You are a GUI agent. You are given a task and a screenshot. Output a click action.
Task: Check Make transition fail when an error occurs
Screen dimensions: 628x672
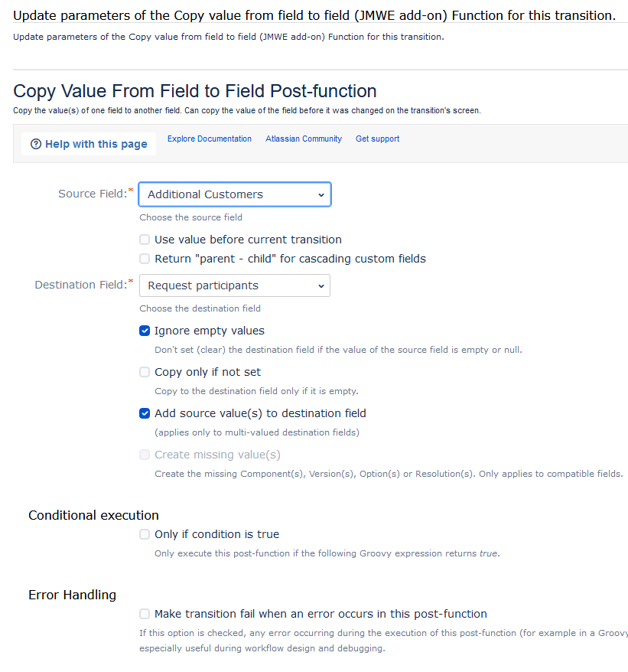(x=145, y=614)
